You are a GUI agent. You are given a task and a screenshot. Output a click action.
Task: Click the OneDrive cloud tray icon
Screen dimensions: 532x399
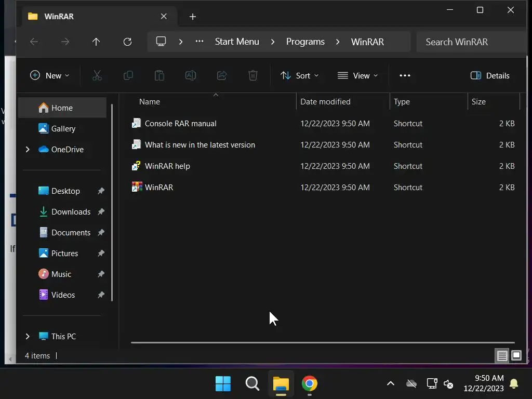(x=411, y=384)
